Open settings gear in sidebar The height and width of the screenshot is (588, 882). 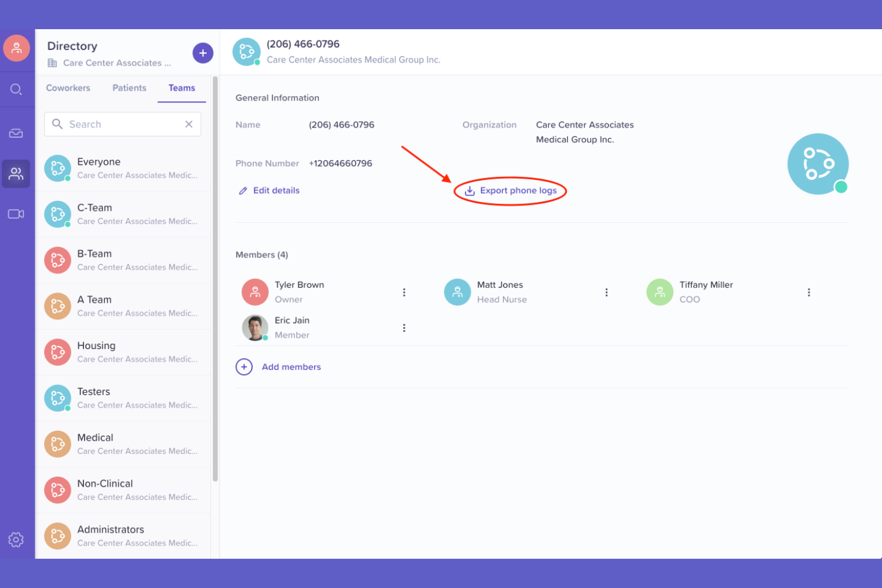click(x=16, y=540)
